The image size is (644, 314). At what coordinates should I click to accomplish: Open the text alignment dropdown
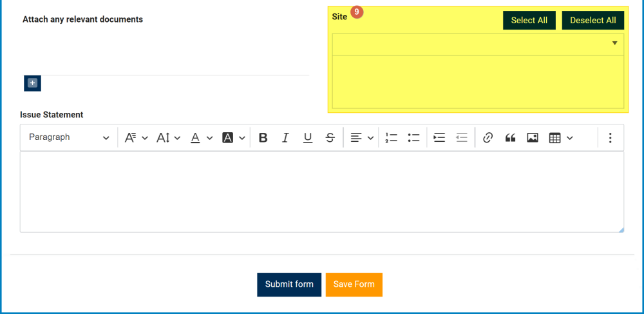coord(362,137)
